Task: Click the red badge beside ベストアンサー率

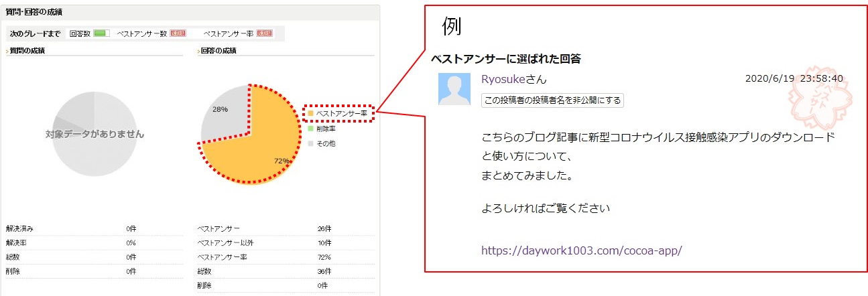Action: 264,33
